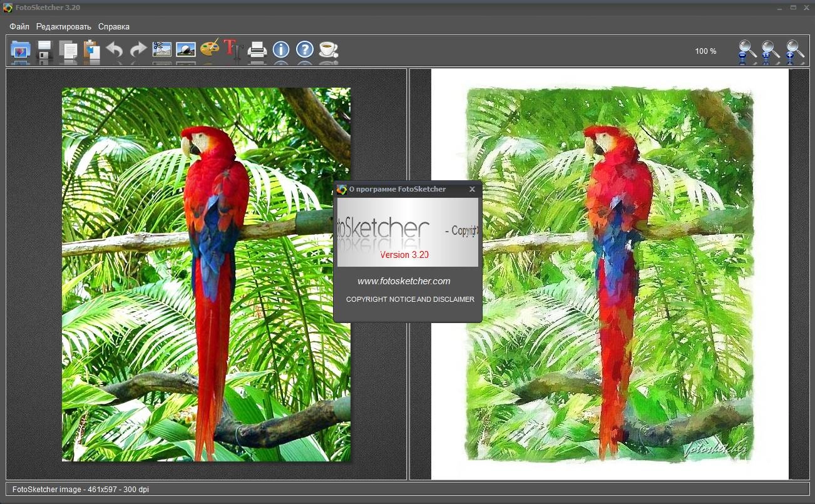The image size is (815, 504).
Task: Click the 100 % zoom level text
Action: (x=705, y=51)
